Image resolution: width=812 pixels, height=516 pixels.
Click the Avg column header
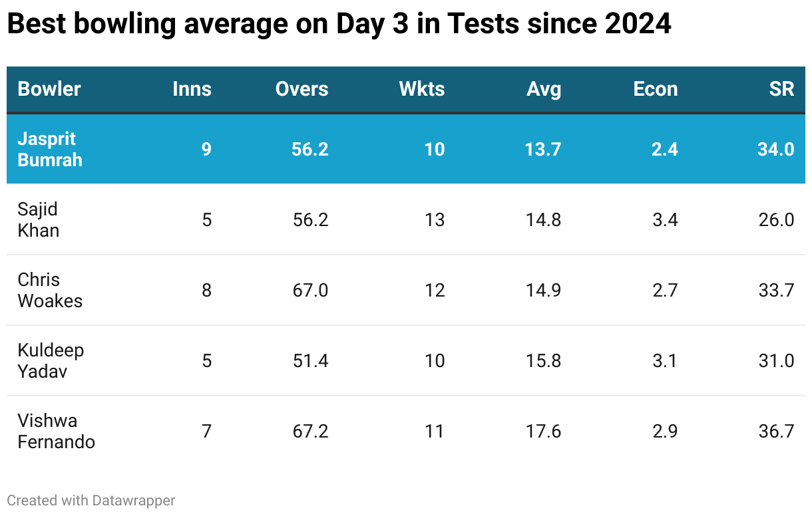[x=544, y=89]
